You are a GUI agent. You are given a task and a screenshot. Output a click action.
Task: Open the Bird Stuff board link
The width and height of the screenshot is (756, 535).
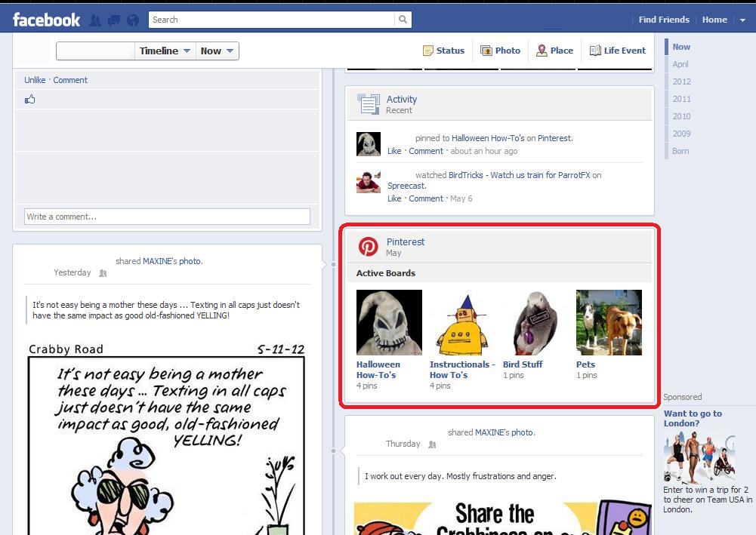click(x=523, y=364)
